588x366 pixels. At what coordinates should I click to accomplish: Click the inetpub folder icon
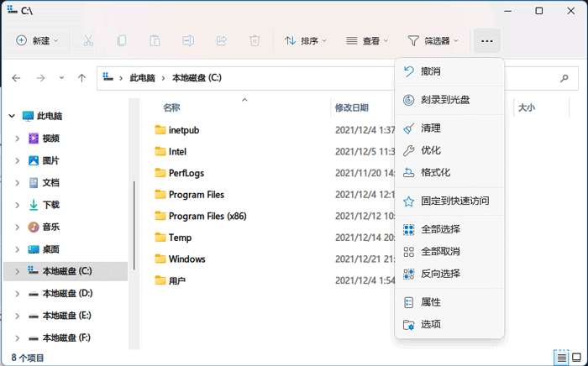click(x=160, y=130)
